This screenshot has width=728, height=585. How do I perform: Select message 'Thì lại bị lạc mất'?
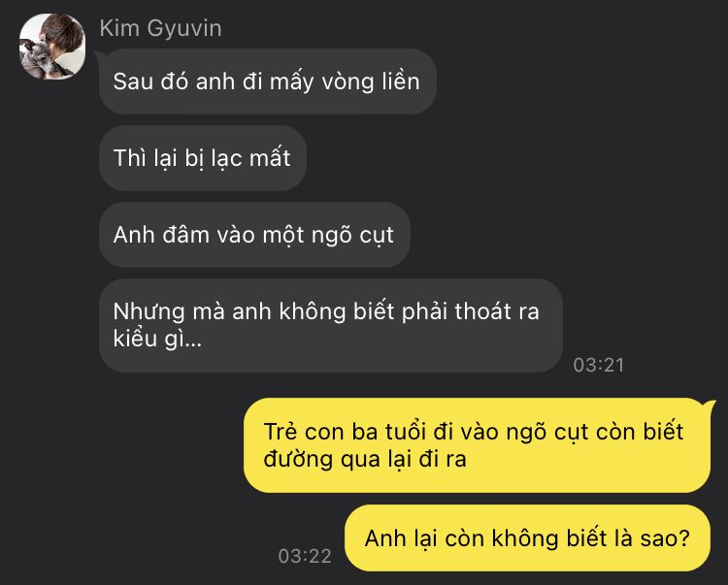coord(203,158)
